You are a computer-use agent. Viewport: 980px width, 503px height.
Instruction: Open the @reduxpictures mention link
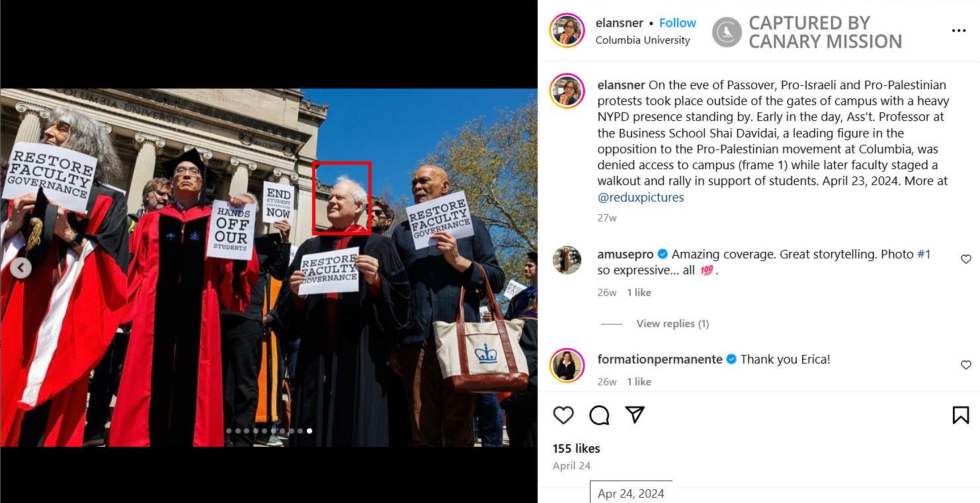tap(641, 197)
